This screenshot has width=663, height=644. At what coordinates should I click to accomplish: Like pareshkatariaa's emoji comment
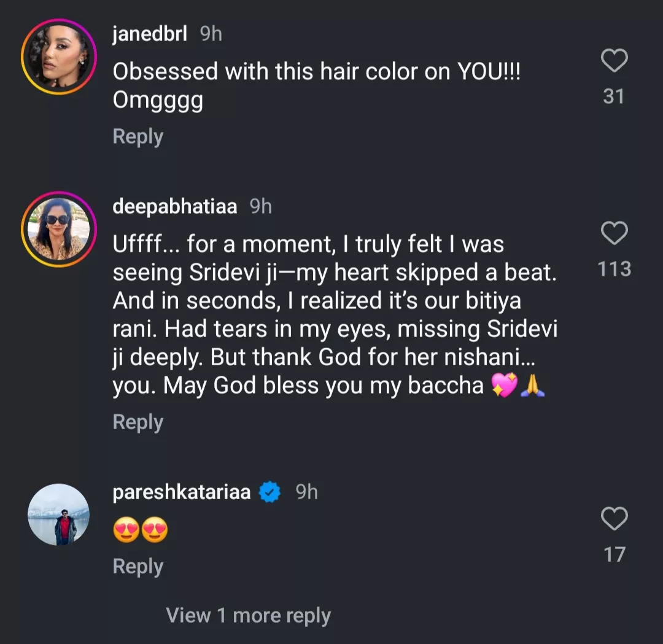614,519
